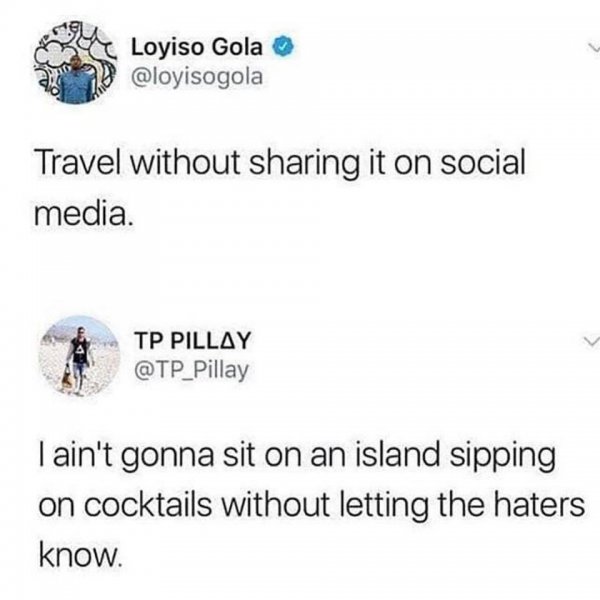Open the 'Travel without sharing it' tweet line
600x600 pixels.
point(280,163)
